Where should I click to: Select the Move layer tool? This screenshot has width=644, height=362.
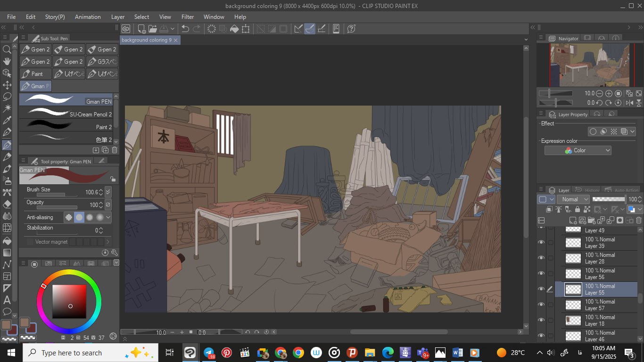coord(7,85)
